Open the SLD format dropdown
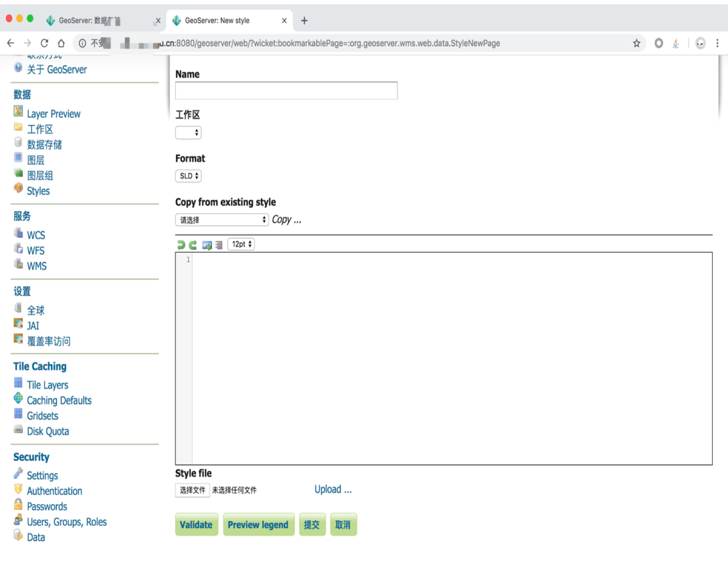The width and height of the screenshot is (728, 563). (x=188, y=176)
